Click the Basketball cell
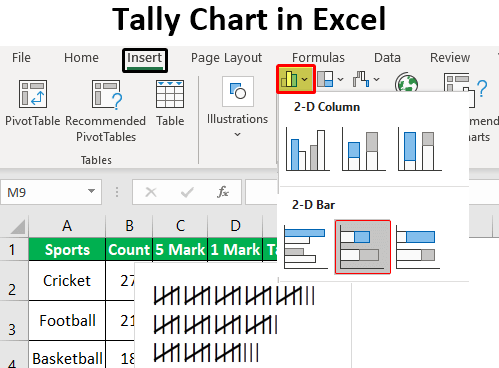The width and height of the screenshot is (499, 368). pos(67,355)
